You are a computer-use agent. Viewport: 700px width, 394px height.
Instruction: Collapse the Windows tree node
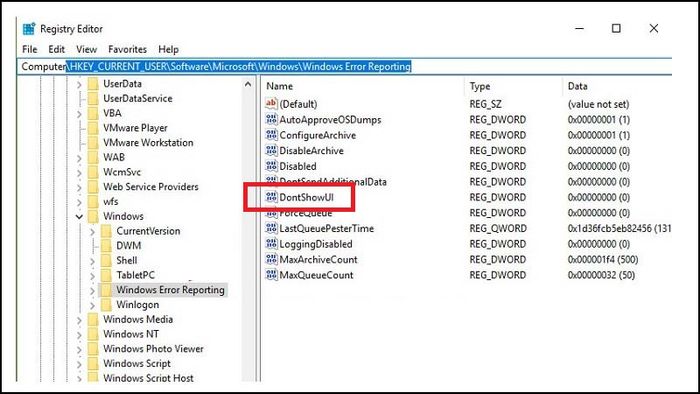[79, 216]
